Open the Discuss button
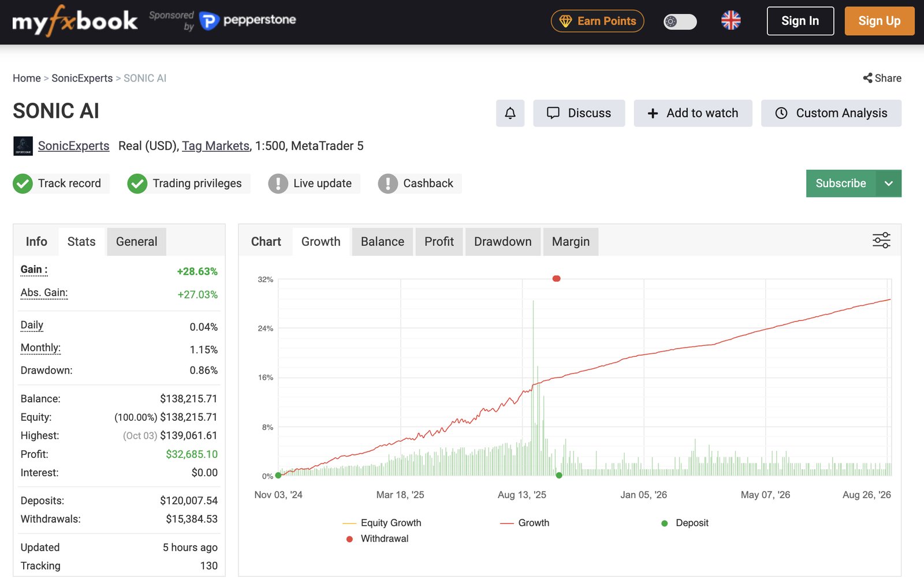The width and height of the screenshot is (924, 579). click(579, 113)
